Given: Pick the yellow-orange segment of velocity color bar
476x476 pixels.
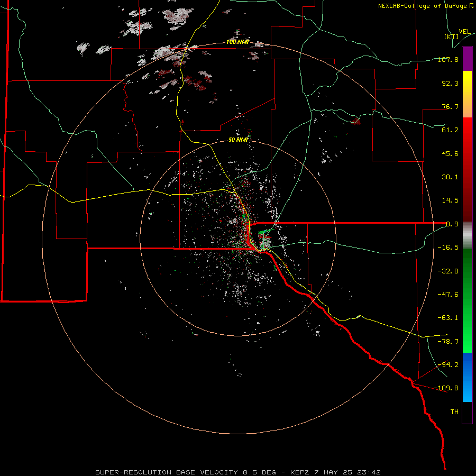Looking at the screenshot, I should 467,94.
